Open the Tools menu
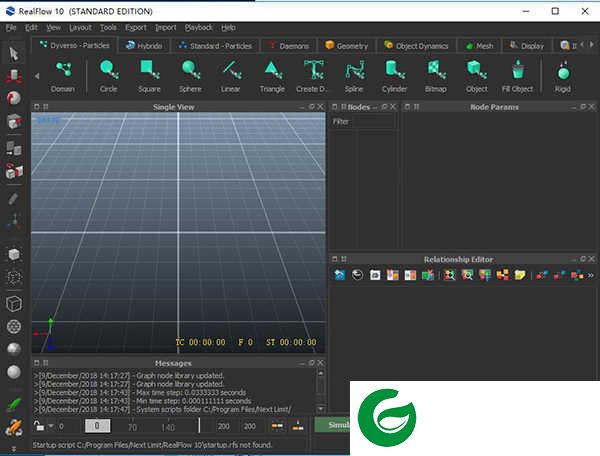Image resolution: width=600 pixels, height=456 pixels. [108, 28]
